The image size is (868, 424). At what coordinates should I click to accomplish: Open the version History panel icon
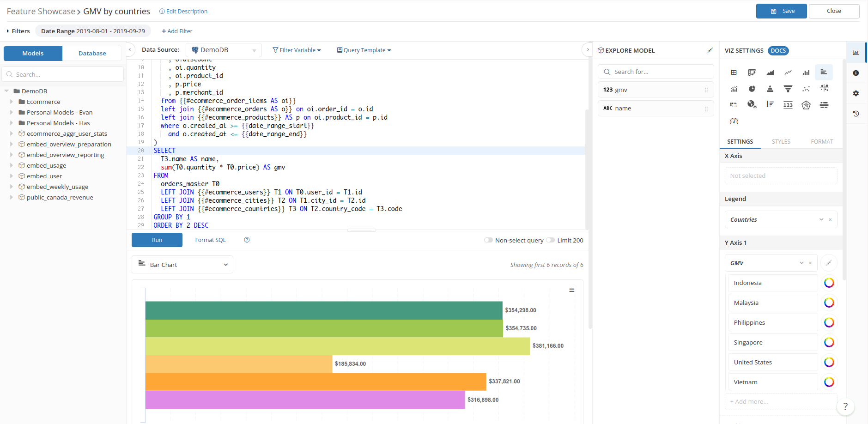pyautogui.click(x=856, y=113)
